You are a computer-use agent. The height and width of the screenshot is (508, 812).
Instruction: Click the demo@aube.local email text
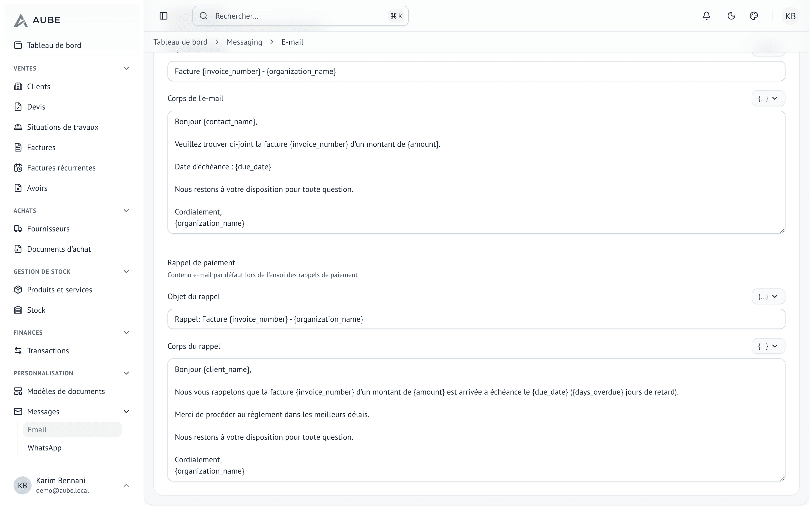point(62,491)
